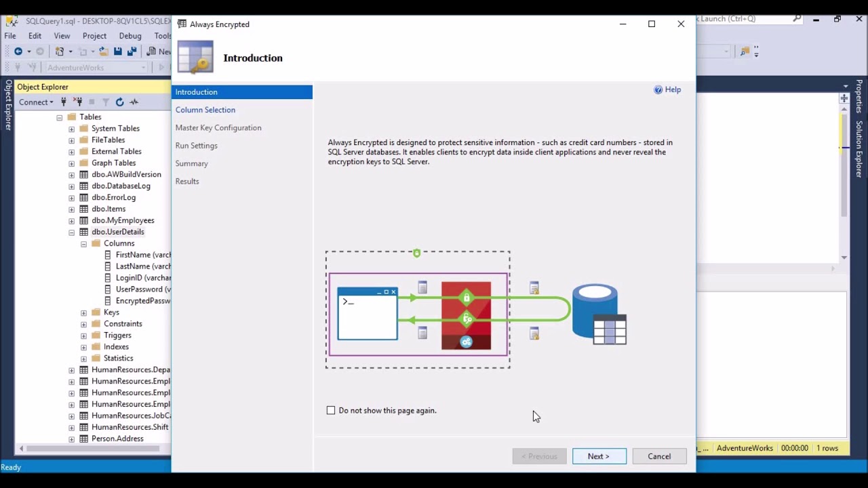Refresh the Object Explorer tree
The image size is (868, 488).
point(119,102)
